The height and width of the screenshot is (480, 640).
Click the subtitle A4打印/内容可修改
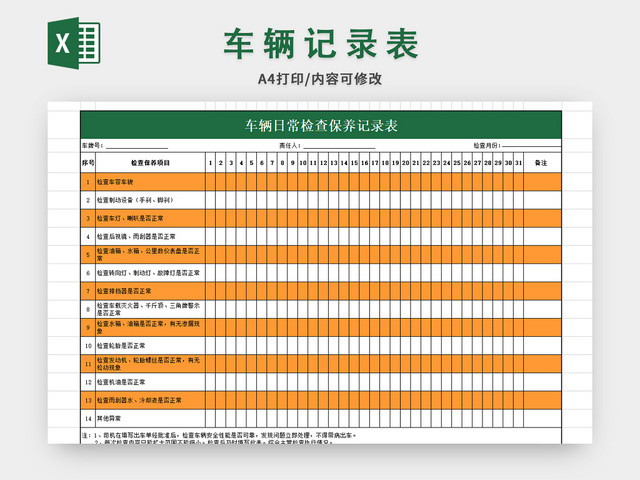click(320, 78)
